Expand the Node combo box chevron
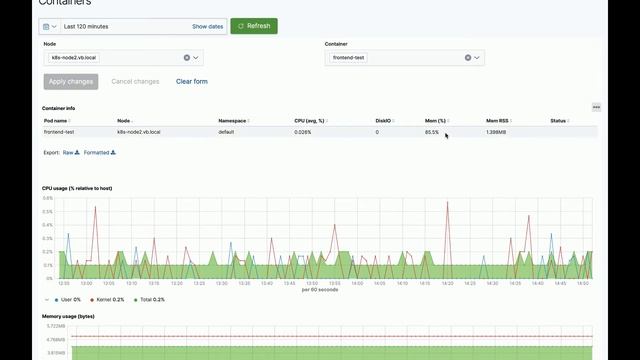The image size is (640, 360). (x=196, y=58)
